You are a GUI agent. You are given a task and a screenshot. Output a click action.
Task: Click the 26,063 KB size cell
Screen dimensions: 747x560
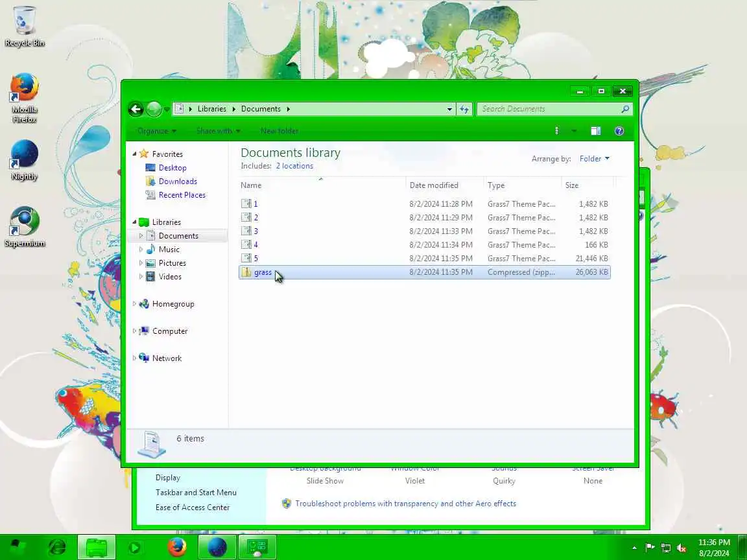coord(591,272)
